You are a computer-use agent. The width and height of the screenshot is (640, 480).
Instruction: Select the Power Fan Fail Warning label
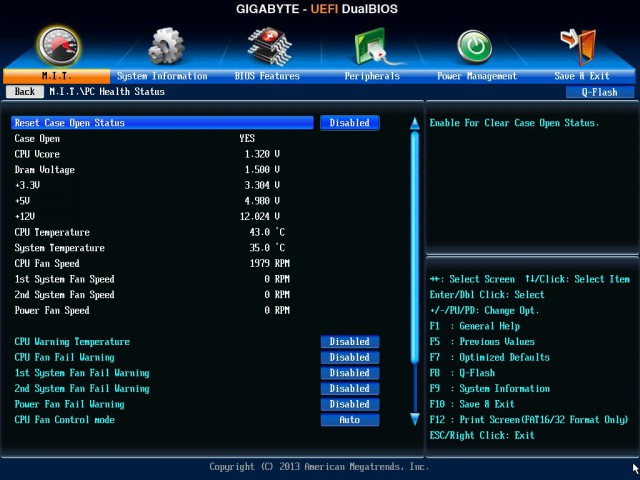pyautogui.click(x=69, y=404)
